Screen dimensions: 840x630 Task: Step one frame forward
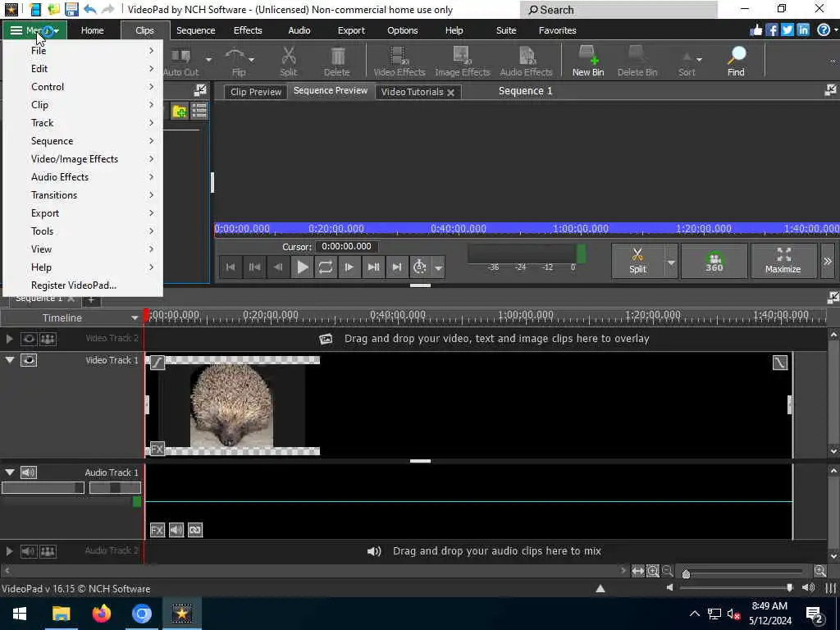[x=349, y=267]
